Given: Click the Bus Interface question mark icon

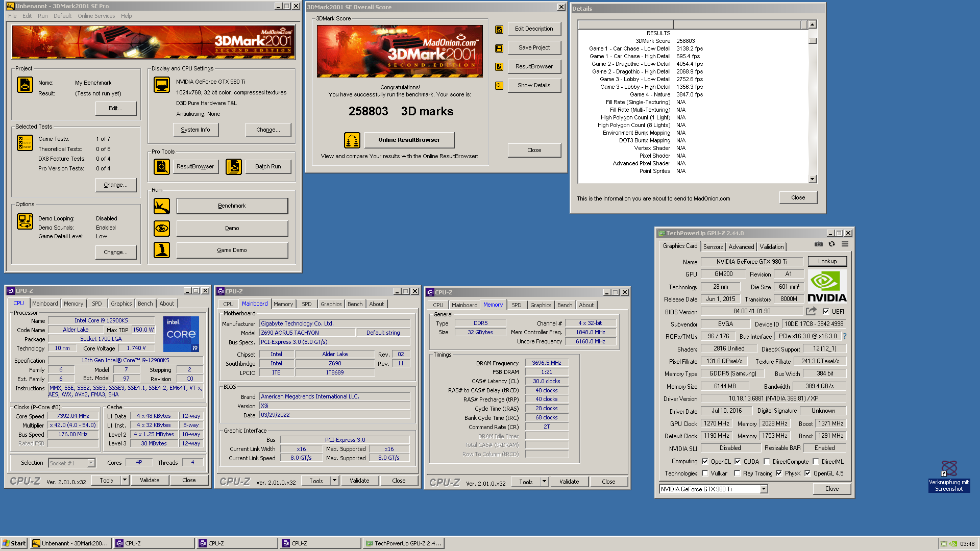Looking at the screenshot, I should tap(845, 336).
